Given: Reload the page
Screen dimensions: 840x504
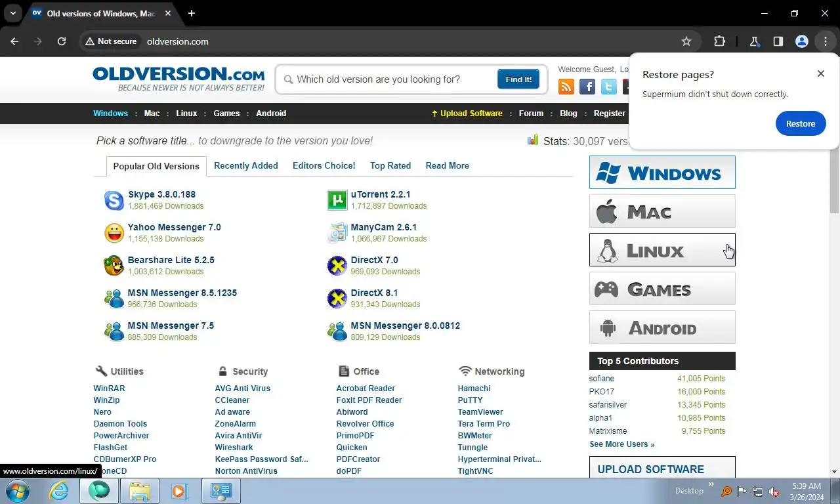Looking at the screenshot, I should tap(62, 41).
